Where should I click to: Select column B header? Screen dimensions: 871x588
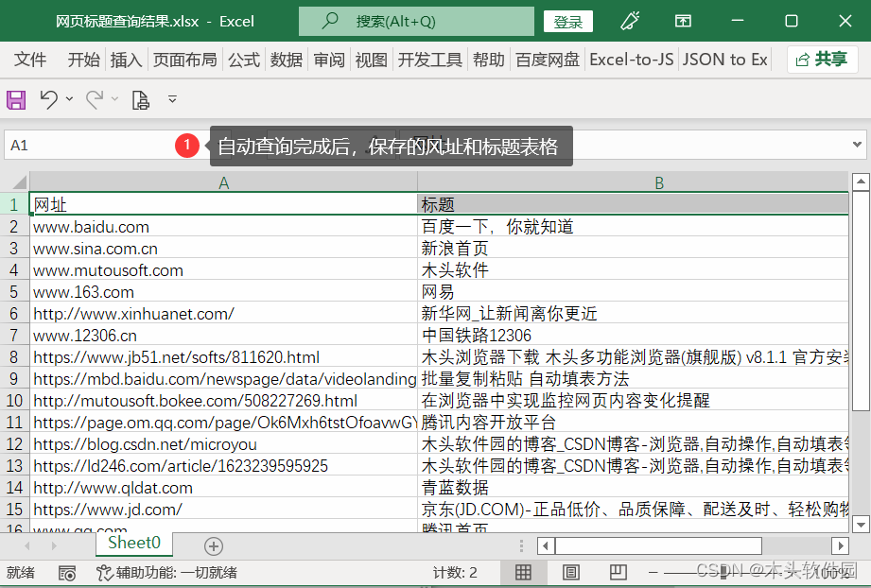pyautogui.click(x=633, y=182)
